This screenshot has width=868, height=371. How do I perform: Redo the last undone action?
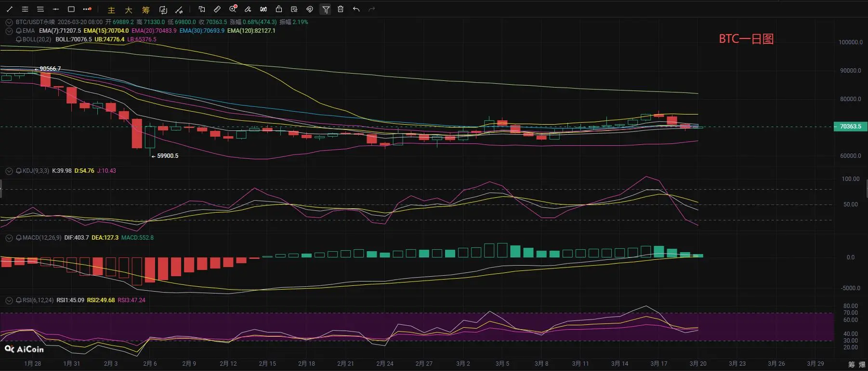[x=371, y=9]
